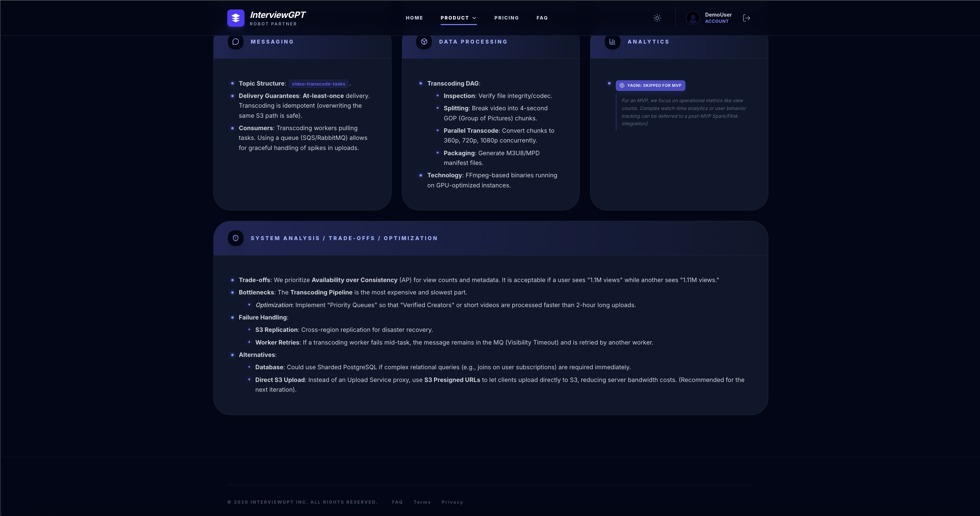Click the InterviewGPT copyright text
Screen dimensions: 980x516
[302, 502]
